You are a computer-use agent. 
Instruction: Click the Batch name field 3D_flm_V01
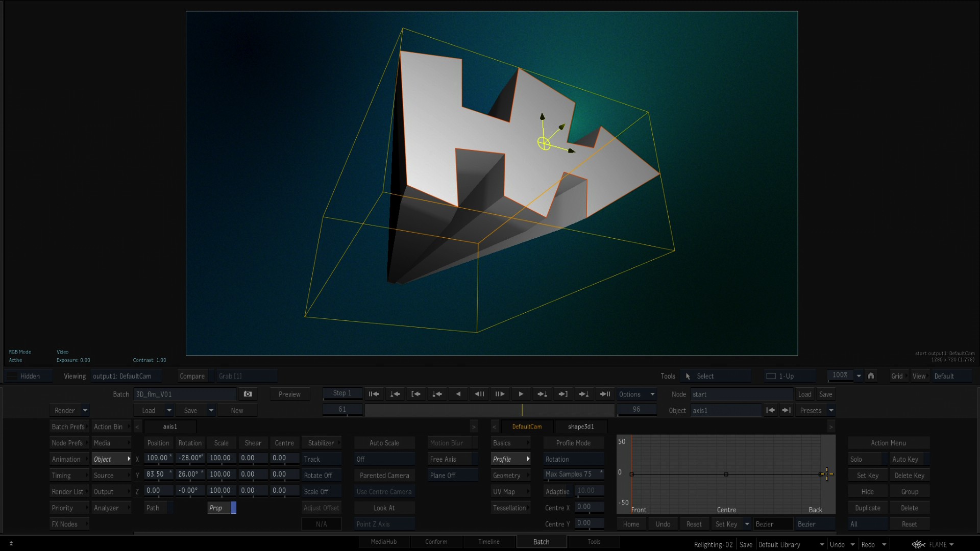[185, 394]
